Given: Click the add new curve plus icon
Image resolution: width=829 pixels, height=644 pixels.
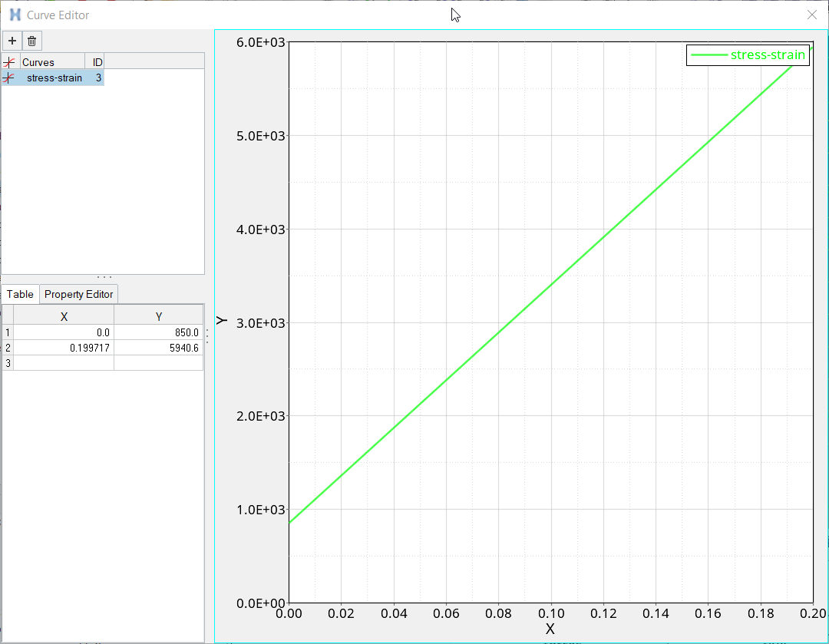Looking at the screenshot, I should [x=12, y=41].
